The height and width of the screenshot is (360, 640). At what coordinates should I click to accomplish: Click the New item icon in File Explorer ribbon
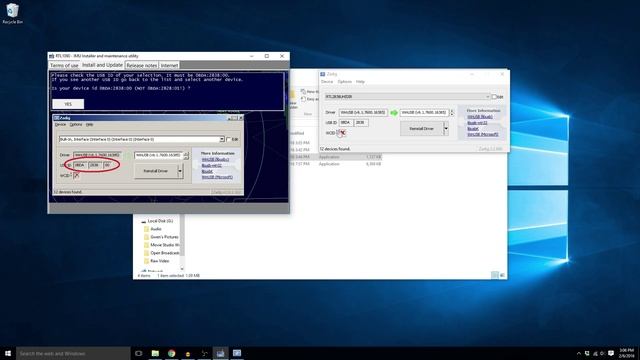pos(303,92)
